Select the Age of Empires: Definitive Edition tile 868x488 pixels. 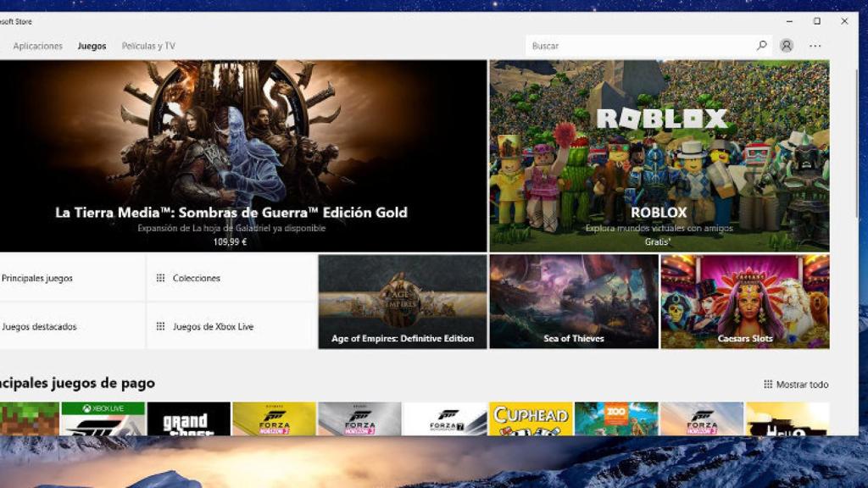click(x=402, y=301)
